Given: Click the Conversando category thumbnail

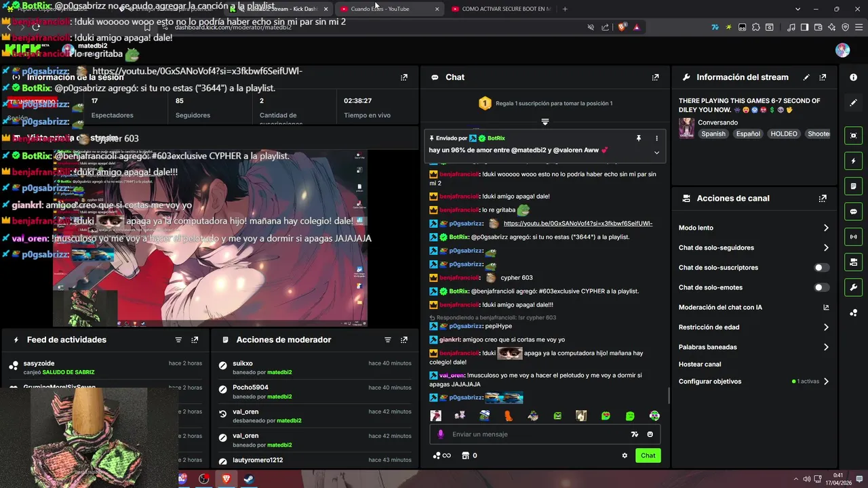Looking at the screenshot, I should [x=686, y=128].
